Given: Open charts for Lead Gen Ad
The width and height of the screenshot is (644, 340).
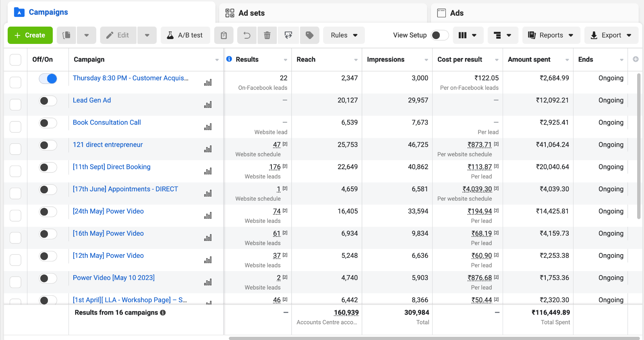Looking at the screenshot, I should [208, 105].
